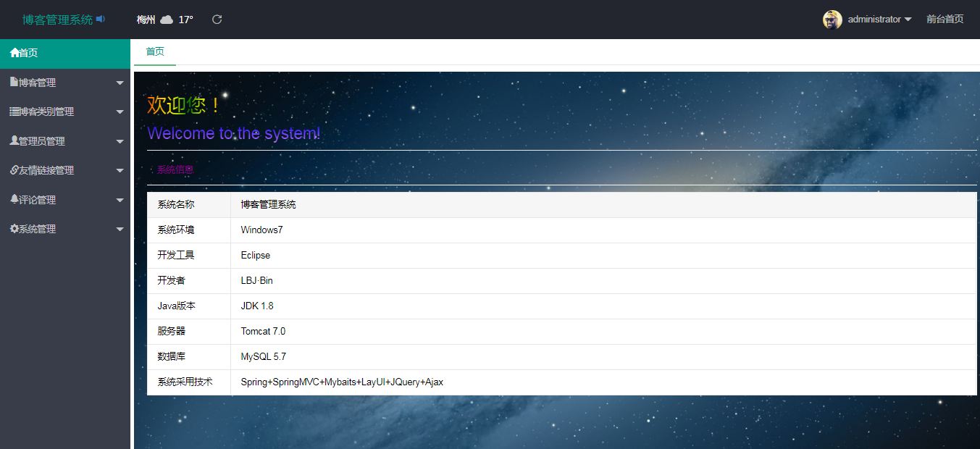The image size is (980, 449).
Task: Open the 管理员管理 sidebar menu
Action: click(65, 141)
